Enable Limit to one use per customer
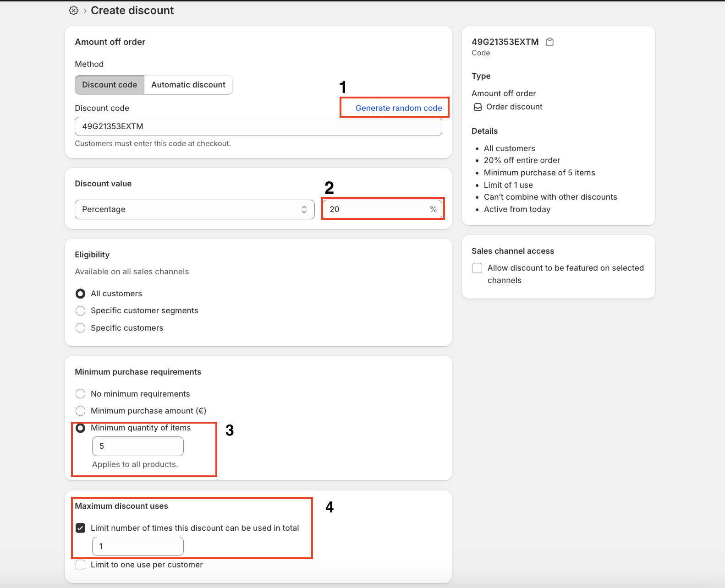This screenshot has width=725, height=588. (81, 565)
